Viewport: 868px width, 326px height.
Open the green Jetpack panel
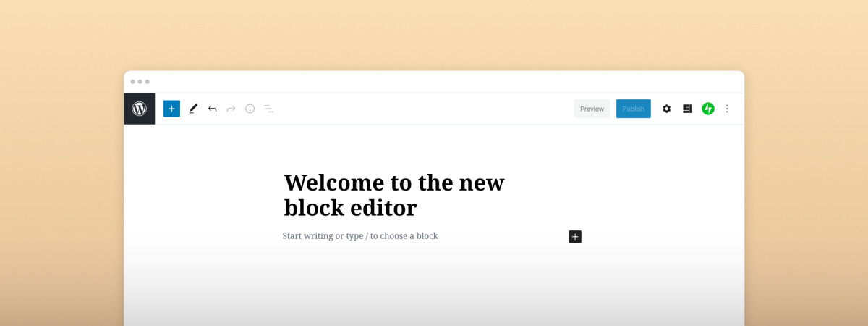(708, 109)
